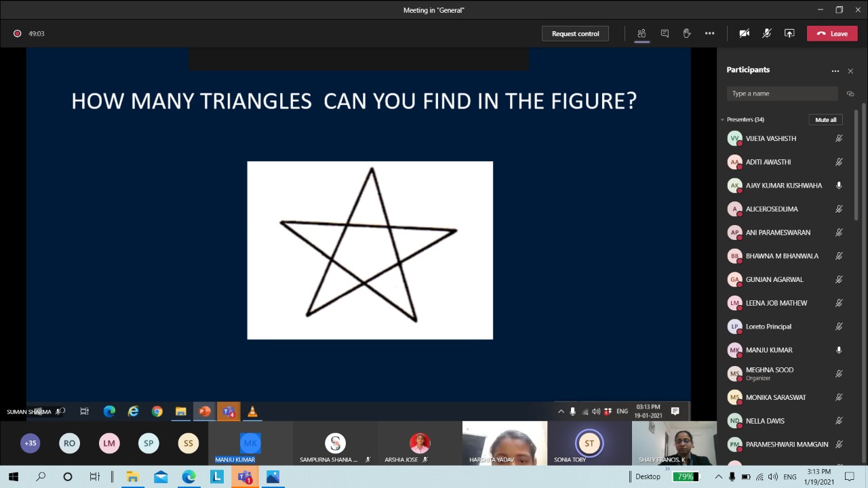Select Loreto Principal in the participants list

pyautogui.click(x=768, y=327)
